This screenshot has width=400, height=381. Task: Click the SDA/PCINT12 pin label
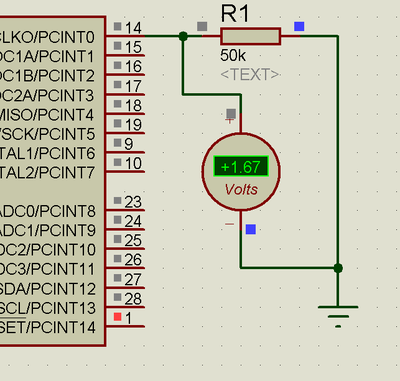coord(47,289)
